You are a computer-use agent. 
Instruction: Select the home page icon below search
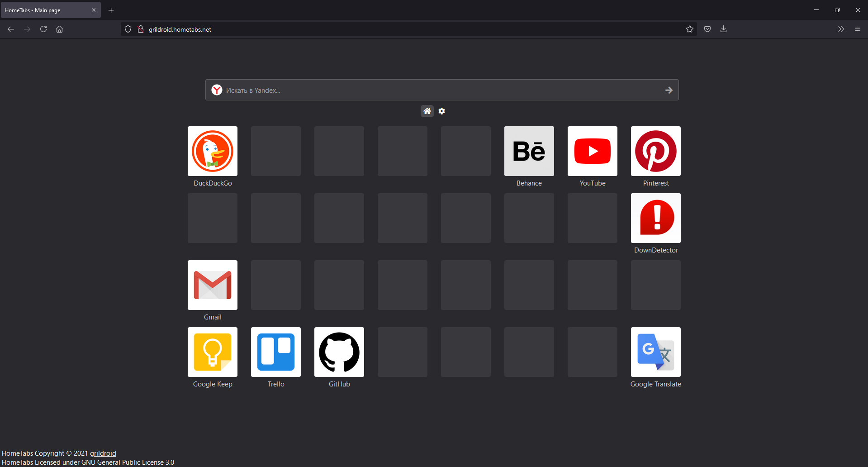tap(427, 111)
